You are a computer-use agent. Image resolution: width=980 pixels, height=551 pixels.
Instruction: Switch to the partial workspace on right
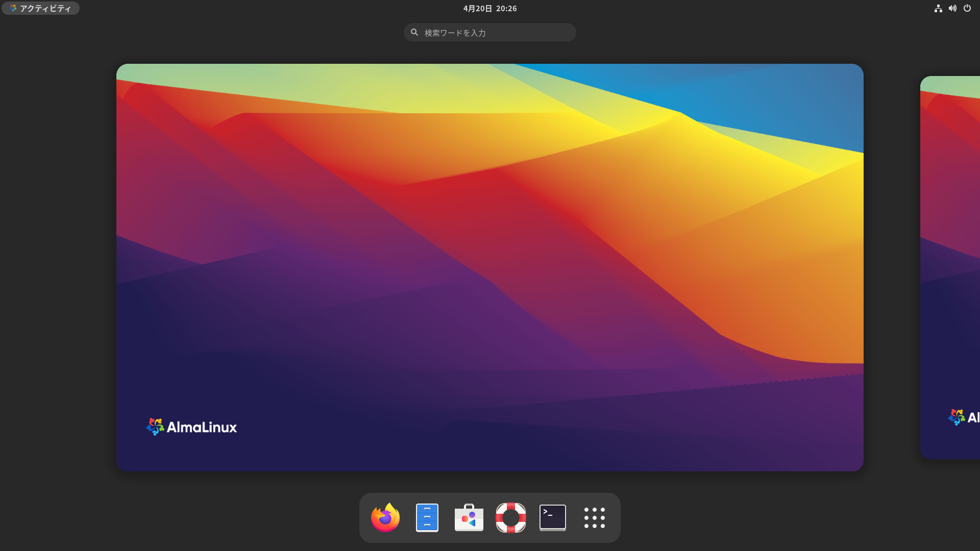(x=950, y=267)
